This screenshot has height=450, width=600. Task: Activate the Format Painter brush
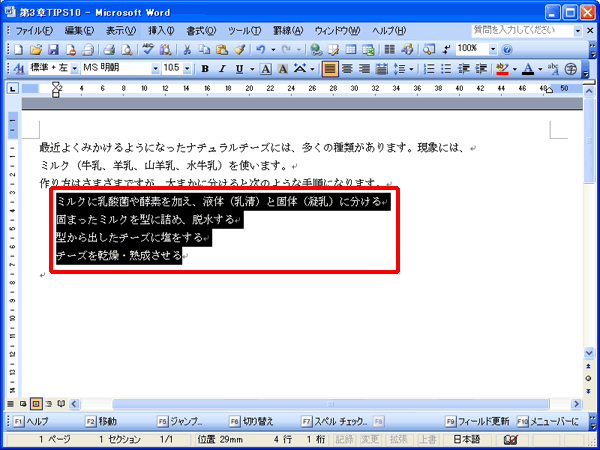240,49
